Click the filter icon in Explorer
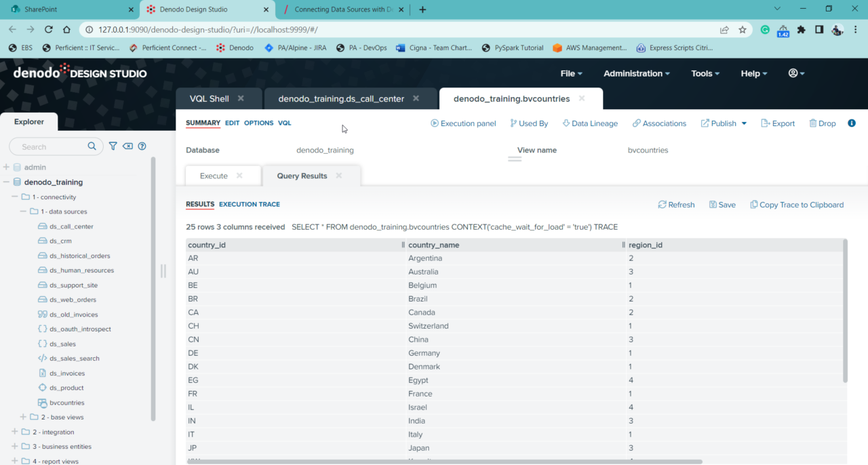The height and width of the screenshot is (465, 868). (113, 146)
